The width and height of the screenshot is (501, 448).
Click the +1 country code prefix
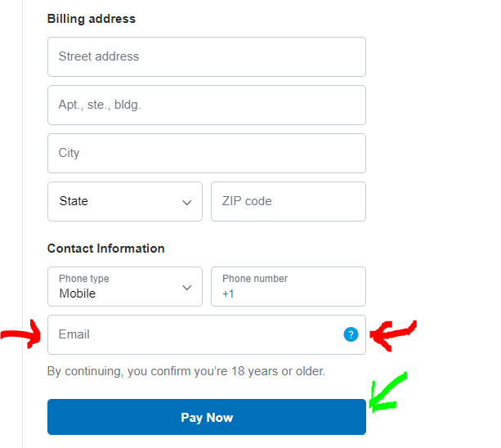coord(228,293)
